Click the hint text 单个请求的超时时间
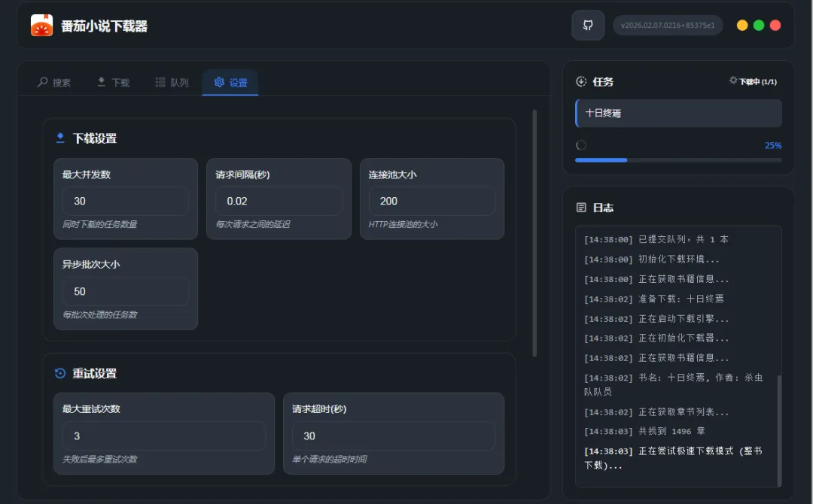This screenshot has height=504, width=813. (329, 459)
